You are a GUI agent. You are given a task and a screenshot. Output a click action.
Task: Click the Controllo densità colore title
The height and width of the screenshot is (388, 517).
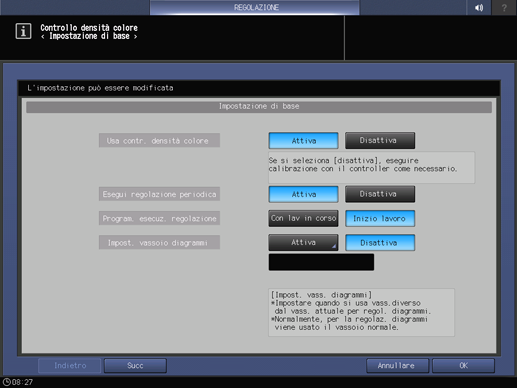coord(89,28)
